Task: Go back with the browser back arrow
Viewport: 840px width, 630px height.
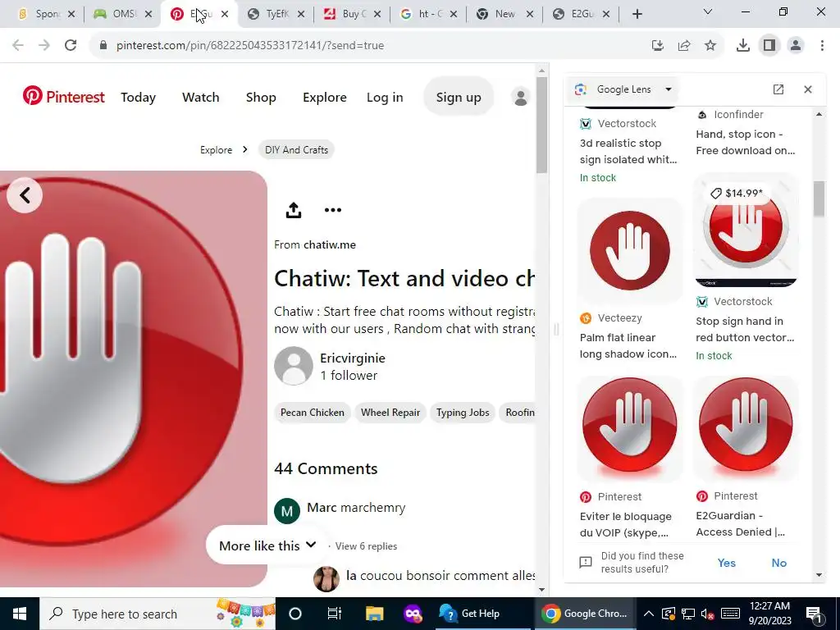Action: (x=18, y=46)
